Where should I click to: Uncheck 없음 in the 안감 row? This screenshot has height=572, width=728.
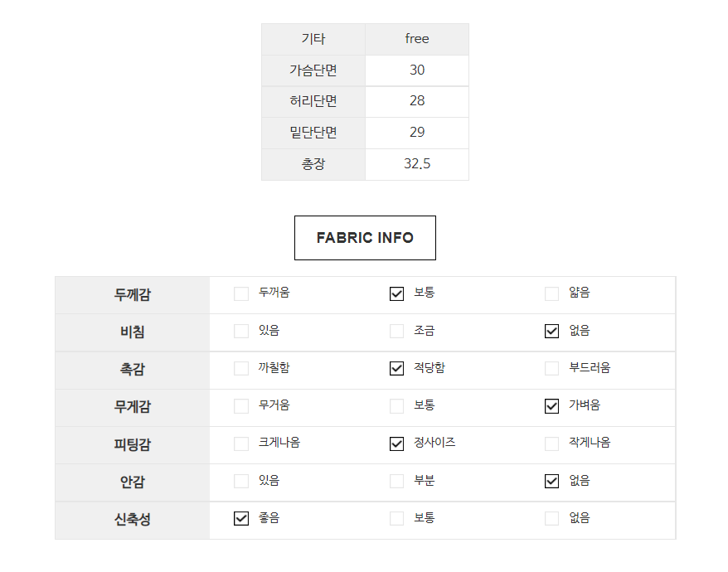click(552, 482)
